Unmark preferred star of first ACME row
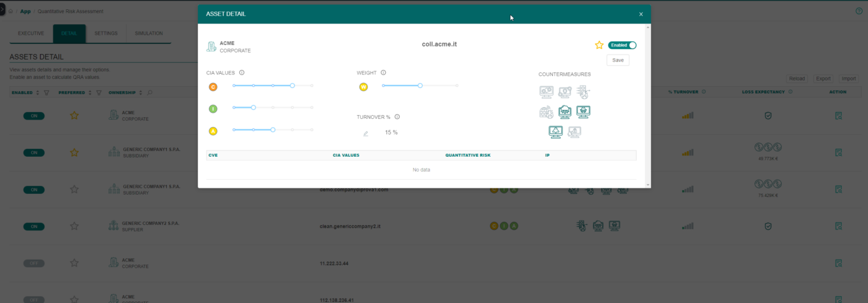The height and width of the screenshot is (303, 868). [74, 115]
